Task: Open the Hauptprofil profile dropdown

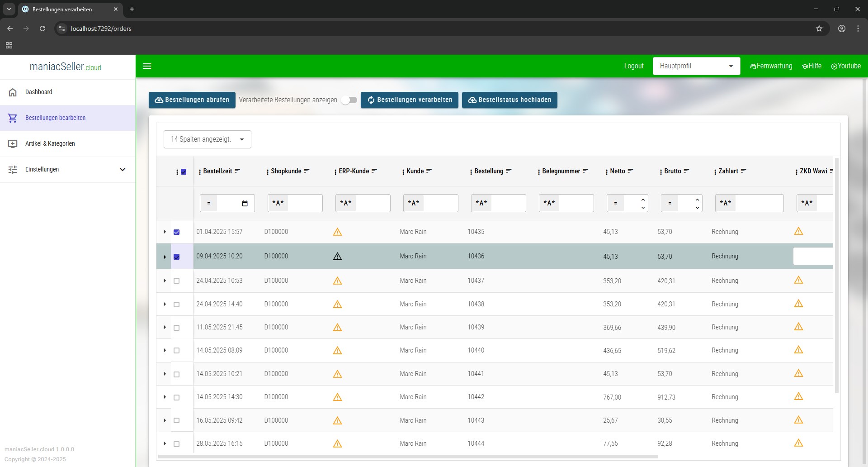Action: pos(696,66)
